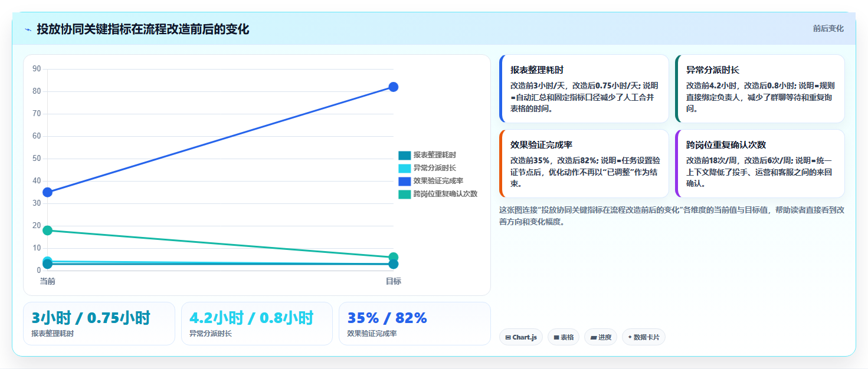Click the green data point at 当前 value 18
This screenshot has width=868, height=369.
[x=48, y=230]
